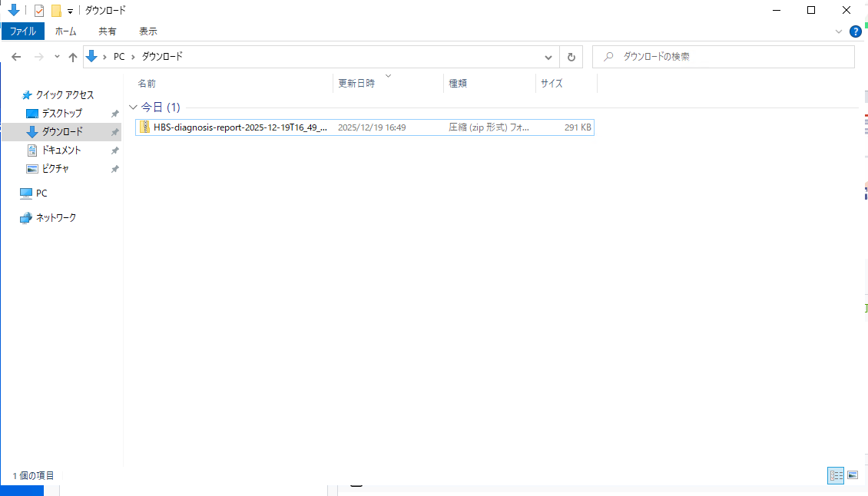Open the Help question mark icon
Screen dimensions: 868x496
pyautogui.click(x=855, y=31)
